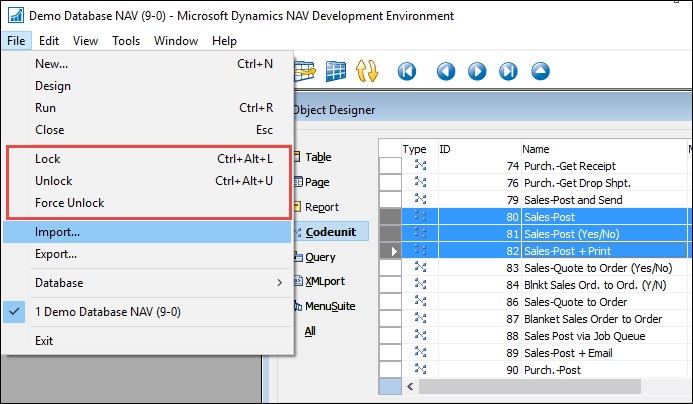The height and width of the screenshot is (404, 693).
Task: Choose New... from the File menu
Action: [148, 64]
